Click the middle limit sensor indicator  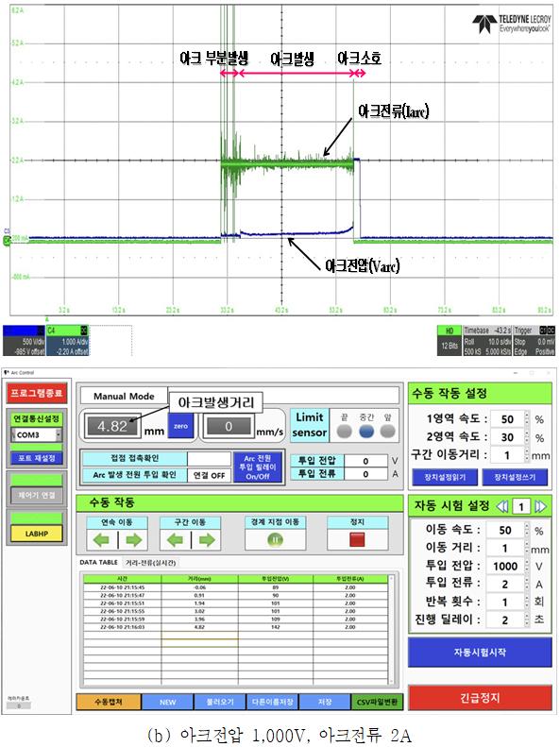coord(366,432)
